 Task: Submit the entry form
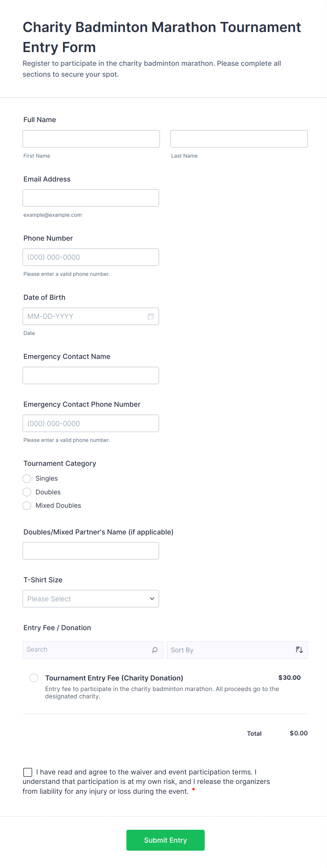click(165, 840)
